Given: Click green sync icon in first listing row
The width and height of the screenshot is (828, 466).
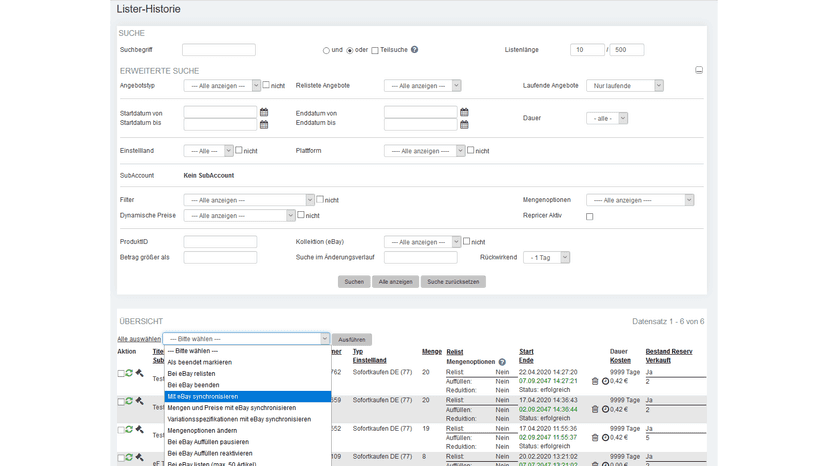Looking at the screenshot, I should point(129,373).
